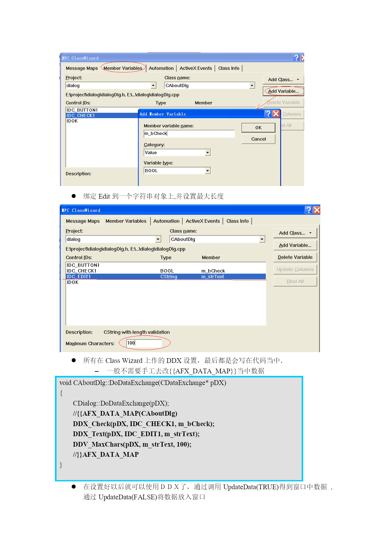
Task: Open Add Class menu button in lower ClassWizard
Action: coord(295,233)
